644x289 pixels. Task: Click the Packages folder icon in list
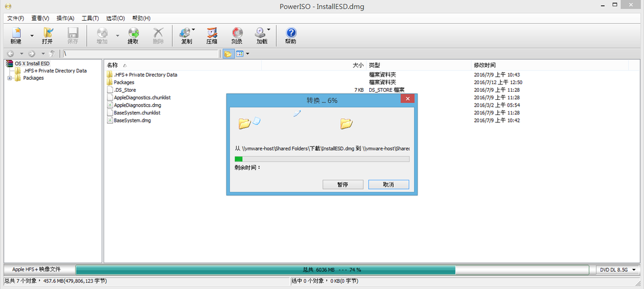109,82
